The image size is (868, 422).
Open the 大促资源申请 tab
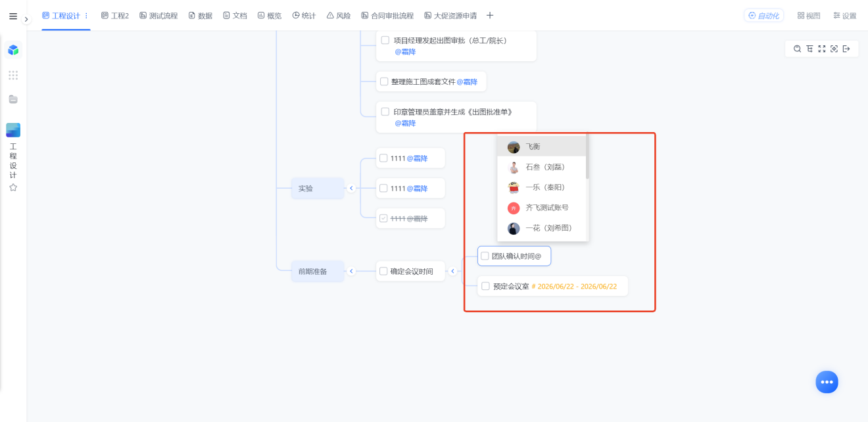click(450, 16)
